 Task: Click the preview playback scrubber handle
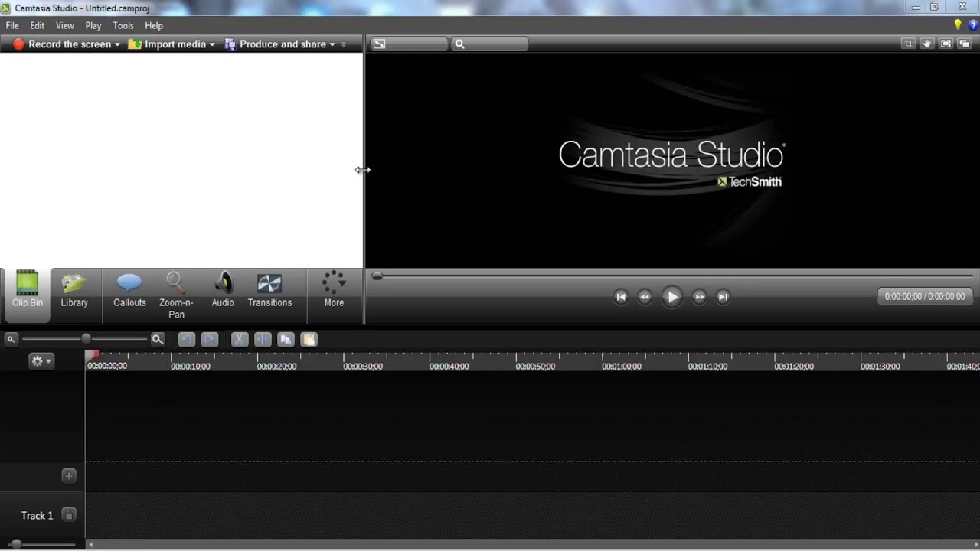377,276
